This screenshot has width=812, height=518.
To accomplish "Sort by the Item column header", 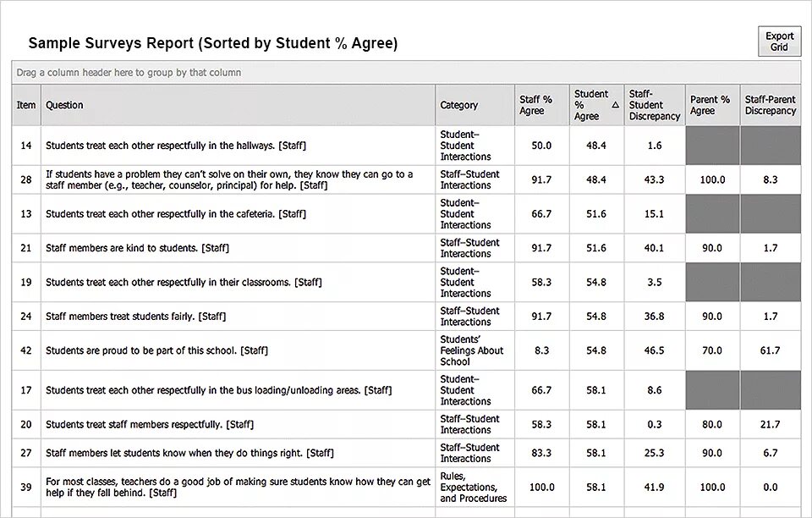I will pos(26,105).
